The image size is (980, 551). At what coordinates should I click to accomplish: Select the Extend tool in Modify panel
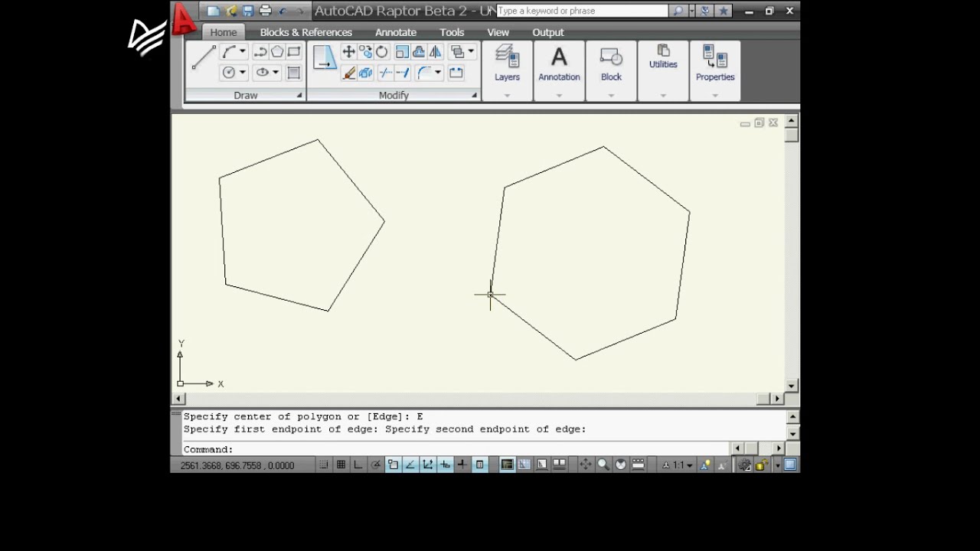(402, 73)
